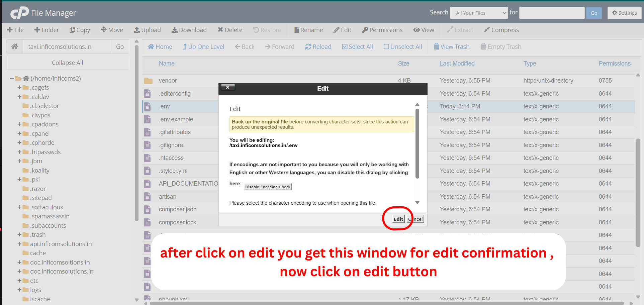Select the Compress tool
644x305 pixels.
[501, 30]
